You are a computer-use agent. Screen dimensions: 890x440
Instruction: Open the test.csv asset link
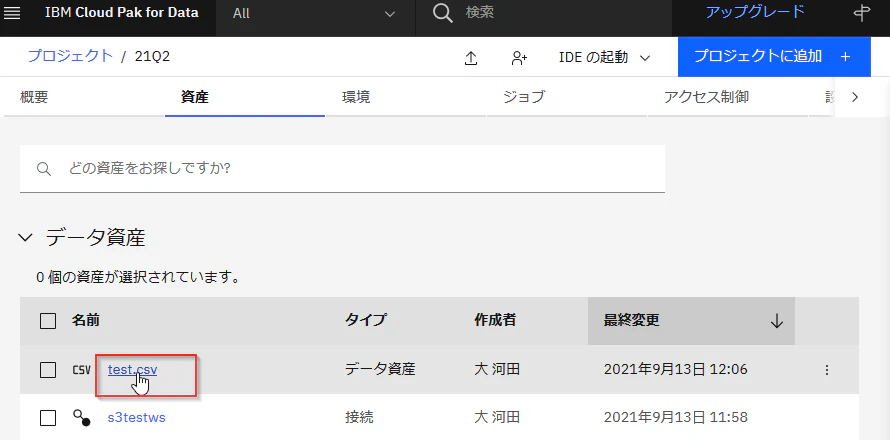[x=132, y=370]
